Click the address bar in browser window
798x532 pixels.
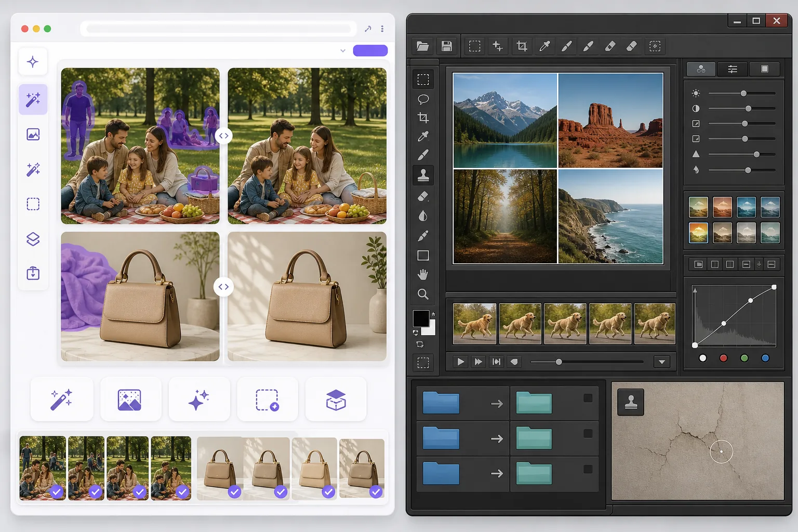219,28
